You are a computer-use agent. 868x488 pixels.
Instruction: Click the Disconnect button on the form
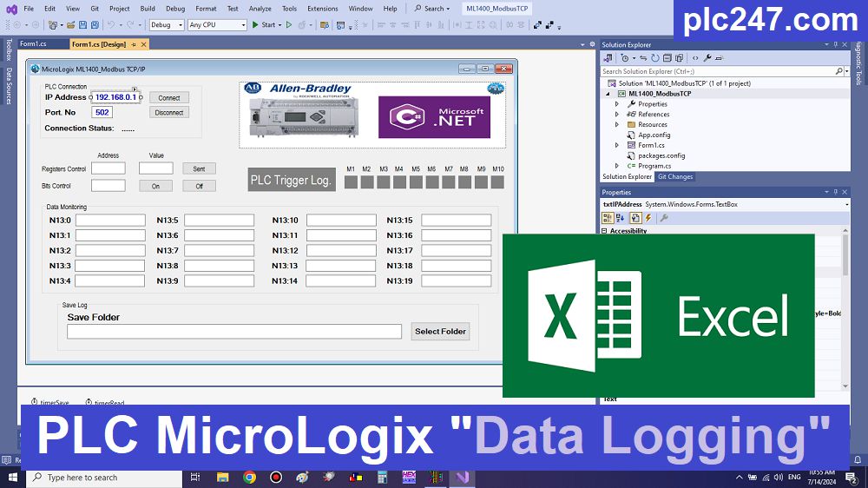click(x=169, y=112)
